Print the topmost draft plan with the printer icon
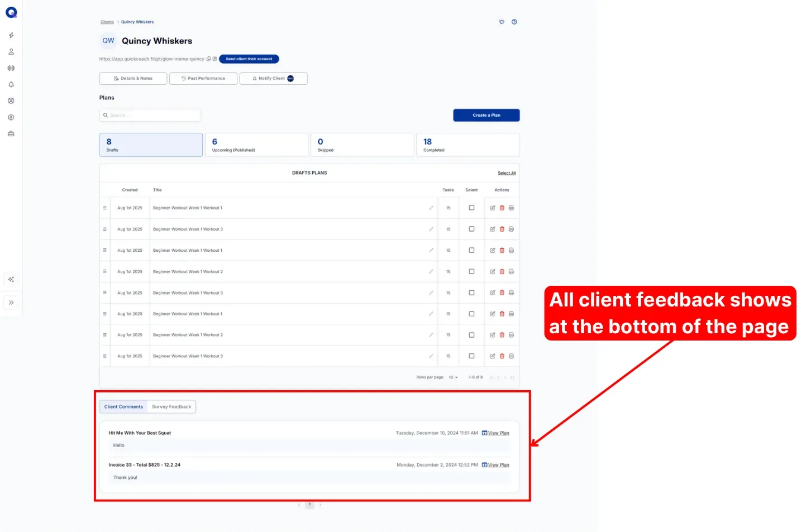The height and width of the screenshot is (532, 806). [x=511, y=208]
